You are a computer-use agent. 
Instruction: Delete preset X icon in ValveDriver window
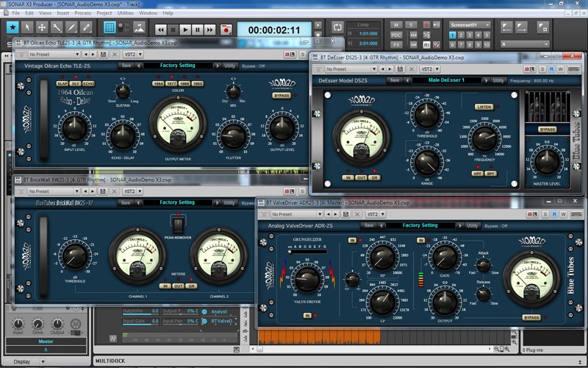point(357,214)
